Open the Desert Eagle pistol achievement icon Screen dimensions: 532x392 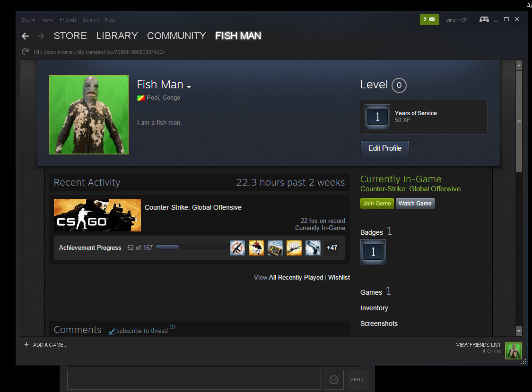point(313,247)
